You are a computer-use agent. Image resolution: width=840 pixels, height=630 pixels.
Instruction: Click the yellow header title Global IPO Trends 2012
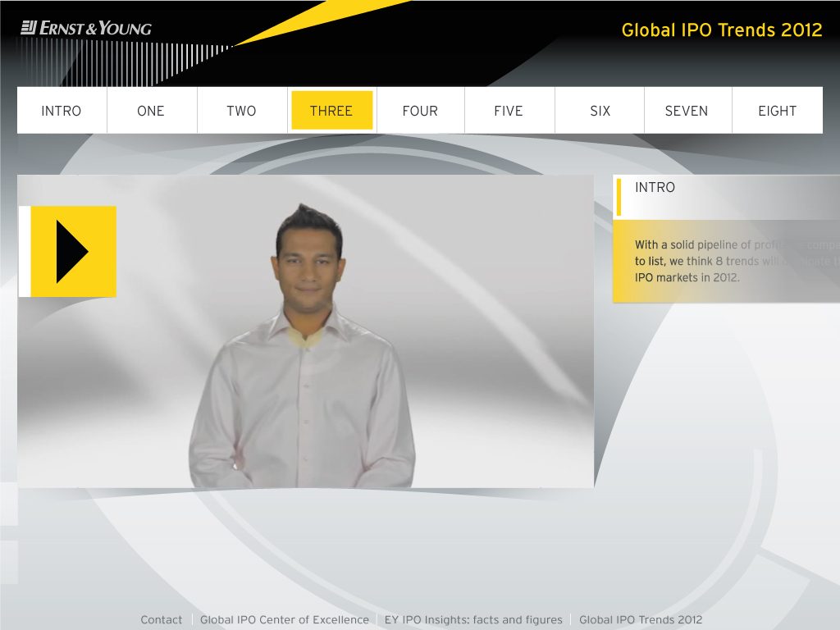pos(722,30)
